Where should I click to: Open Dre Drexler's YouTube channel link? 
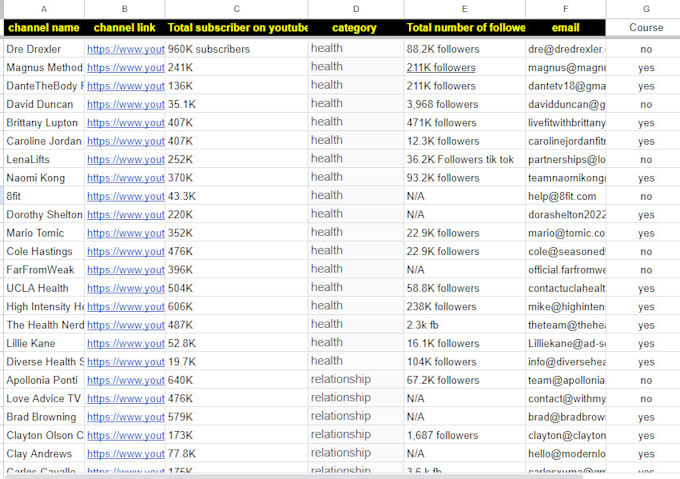click(x=126, y=49)
